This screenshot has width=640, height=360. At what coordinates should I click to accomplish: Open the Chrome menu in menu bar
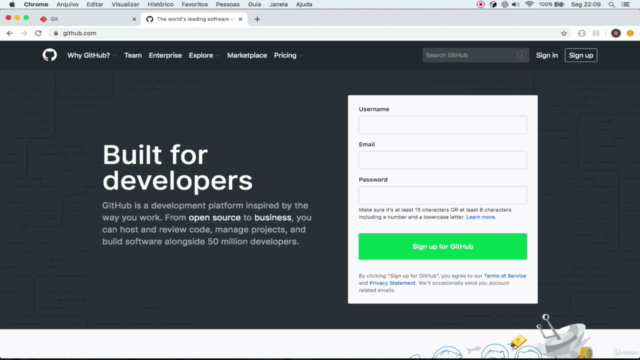click(36, 4)
